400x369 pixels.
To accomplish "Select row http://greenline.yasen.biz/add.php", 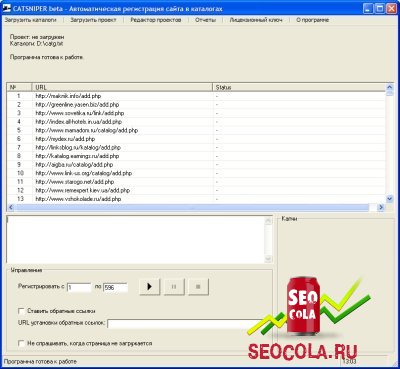I will 196,104.
